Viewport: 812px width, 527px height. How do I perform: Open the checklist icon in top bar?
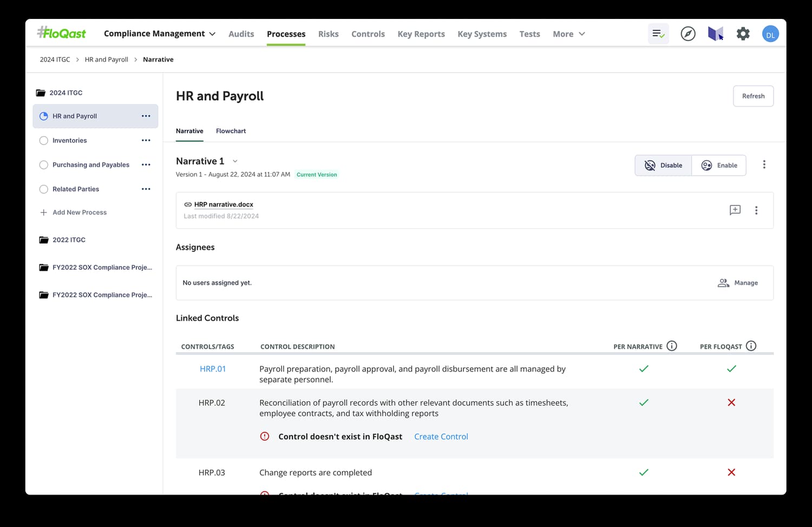coord(658,34)
